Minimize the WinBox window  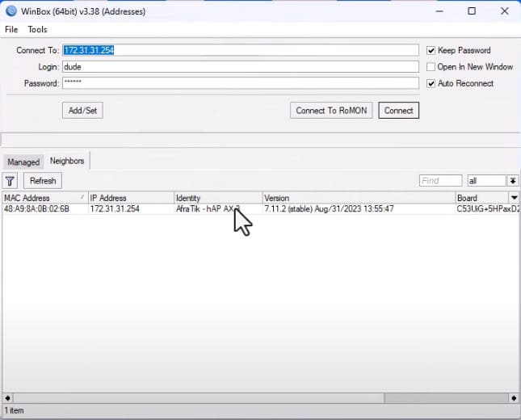(x=439, y=11)
